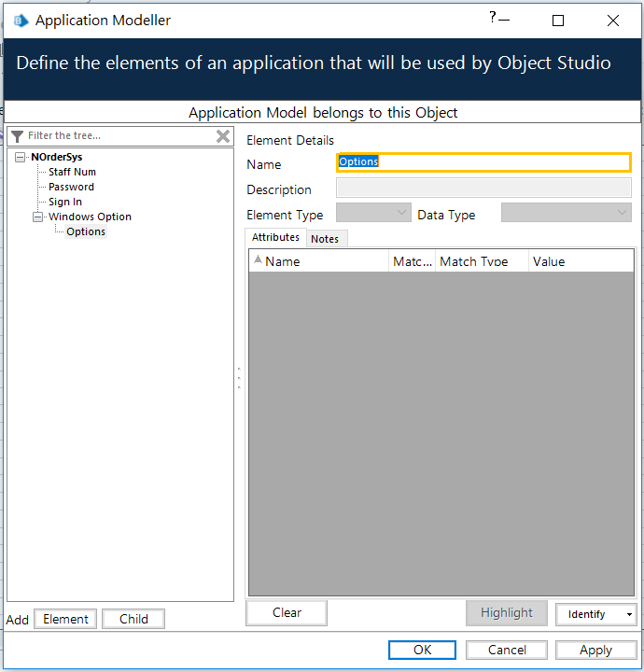The height and width of the screenshot is (672, 644).
Task: Switch to the Attributes tab
Action: (x=275, y=237)
